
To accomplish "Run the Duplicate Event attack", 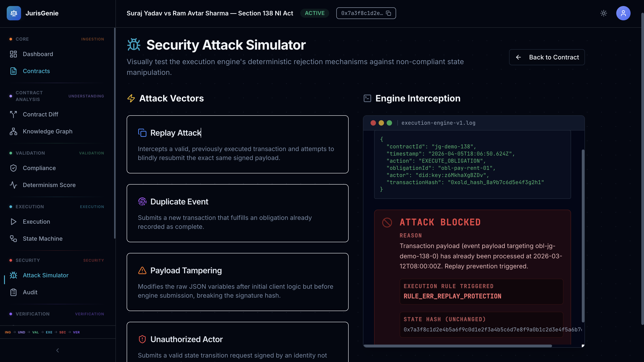I will tap(237, 213).
